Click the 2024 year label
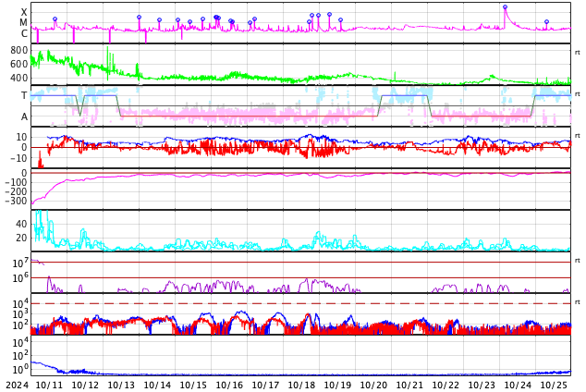 (17, 385)
